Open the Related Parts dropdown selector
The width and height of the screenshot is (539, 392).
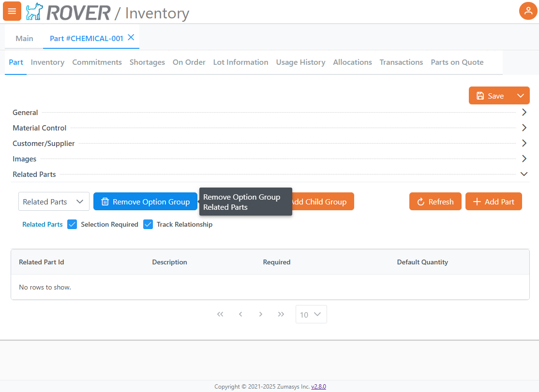click(53, 202)
